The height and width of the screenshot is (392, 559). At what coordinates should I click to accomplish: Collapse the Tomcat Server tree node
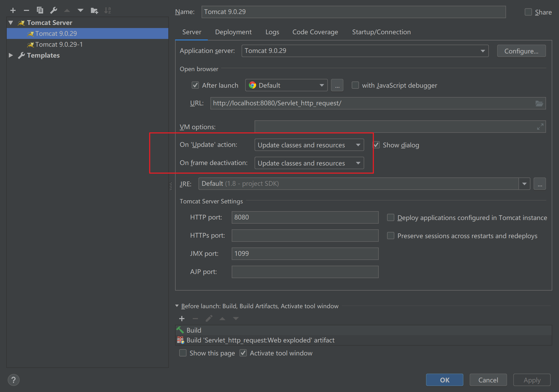pos(11,23)
